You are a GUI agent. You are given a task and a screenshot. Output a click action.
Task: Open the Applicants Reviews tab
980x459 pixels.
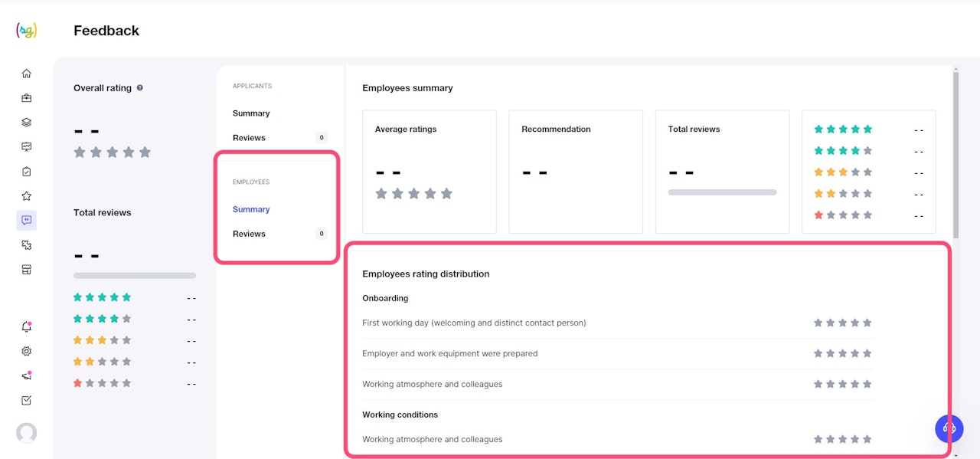(x=249, y=138)
